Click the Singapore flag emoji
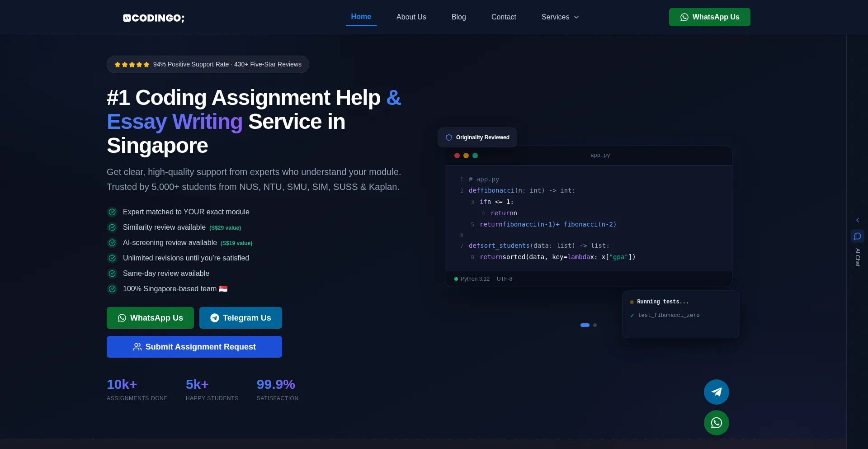Screen dimensions: 868x449 click(x=223, y=288)
